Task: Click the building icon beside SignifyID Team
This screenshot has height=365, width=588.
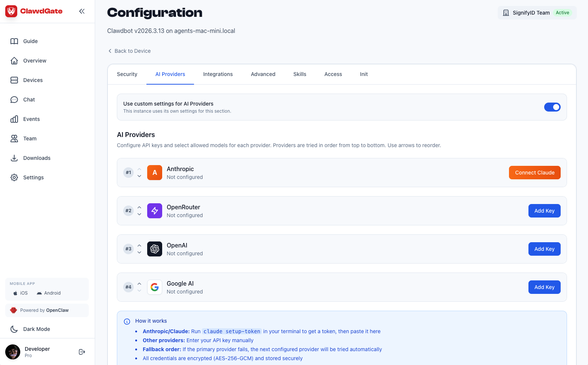Action: coord(506,13)
